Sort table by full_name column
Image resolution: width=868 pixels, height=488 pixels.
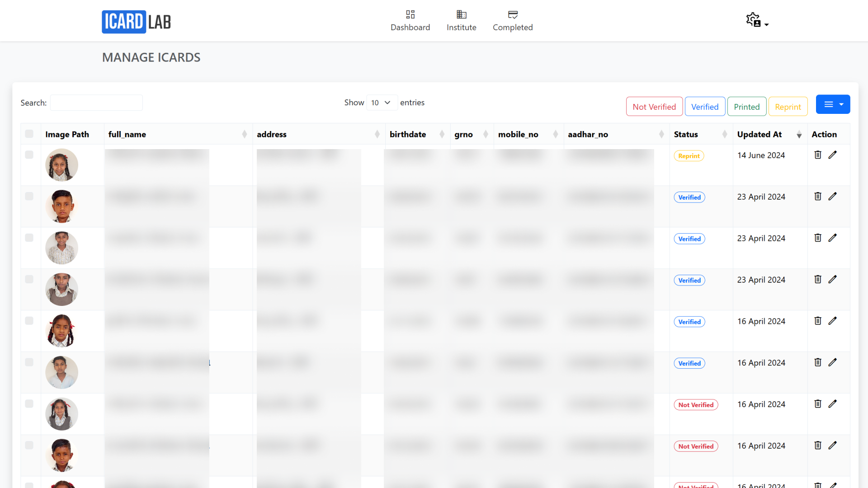point(178,134)
